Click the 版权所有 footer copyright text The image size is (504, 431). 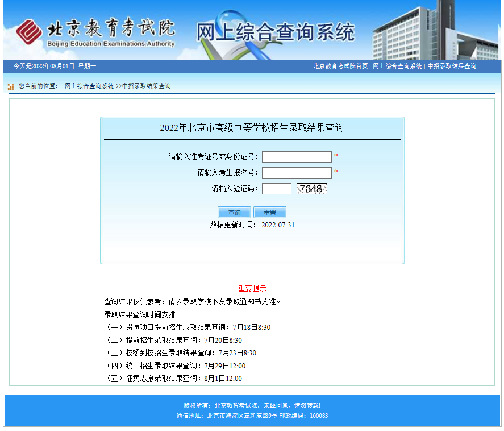pos(252,405)
